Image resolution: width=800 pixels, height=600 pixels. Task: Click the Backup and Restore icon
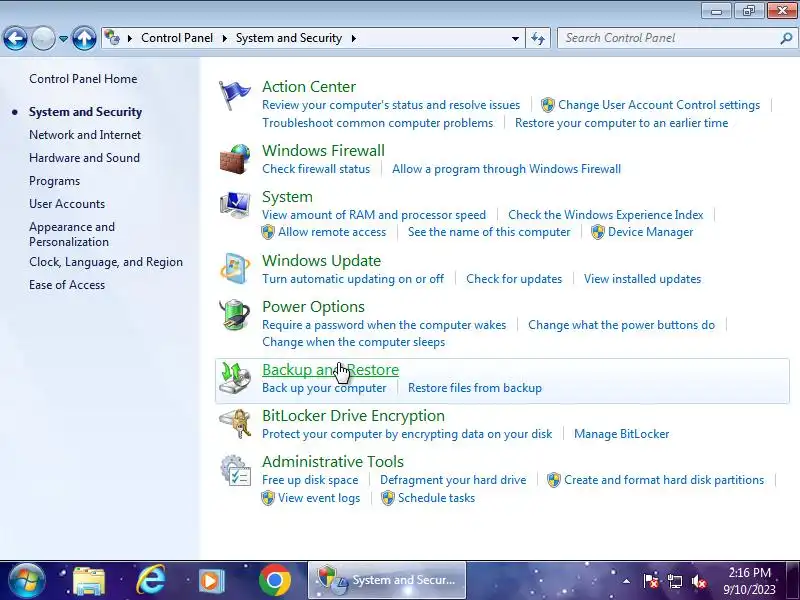point(235,378)
